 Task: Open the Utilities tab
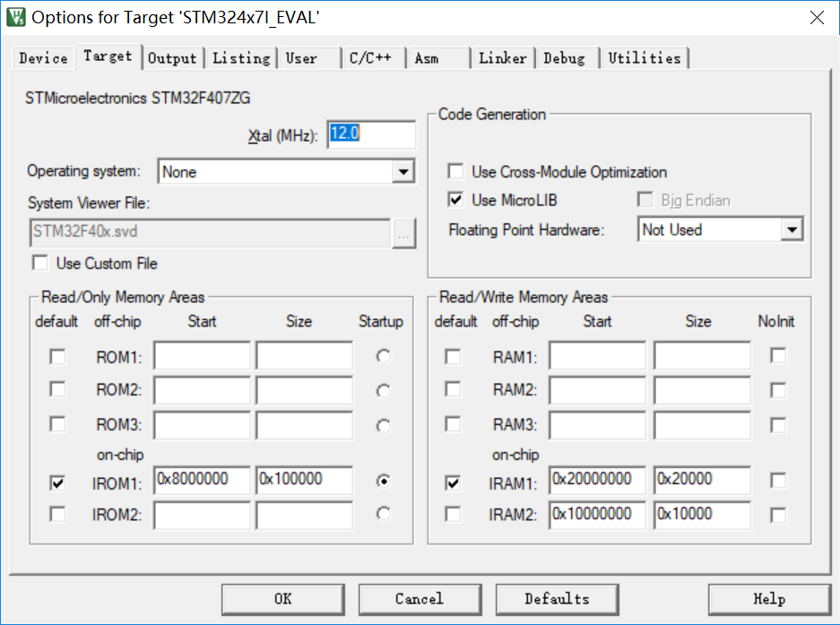pyautogui.click(x=645, y=58)
